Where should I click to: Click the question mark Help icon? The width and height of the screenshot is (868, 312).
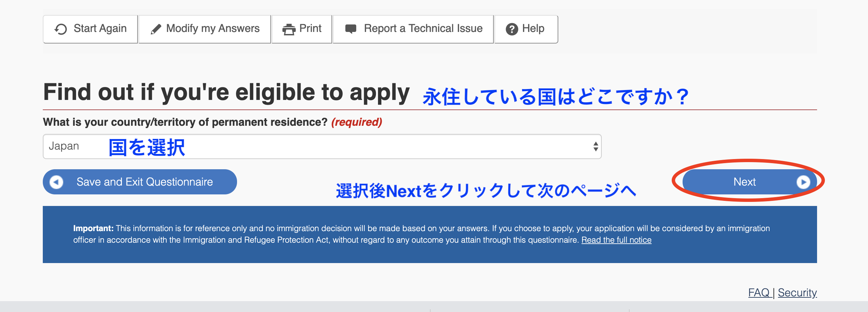coord(512,29)
